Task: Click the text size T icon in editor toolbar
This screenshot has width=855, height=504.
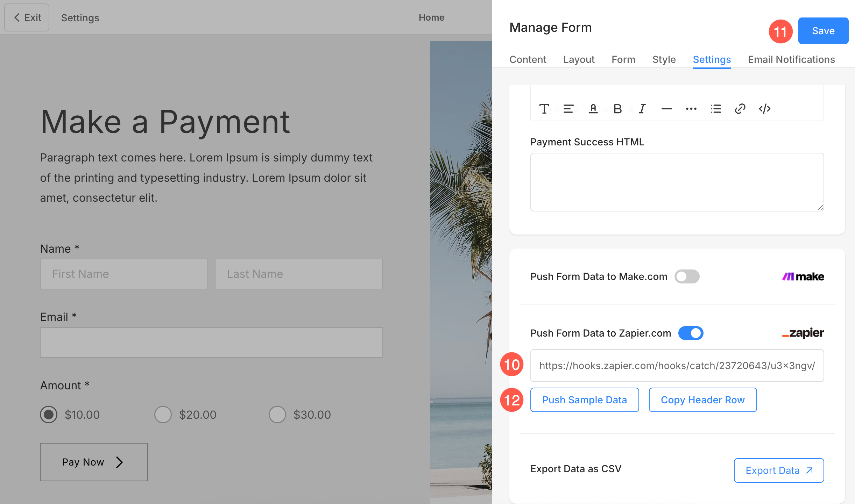Action: click(x=544, y=109)
